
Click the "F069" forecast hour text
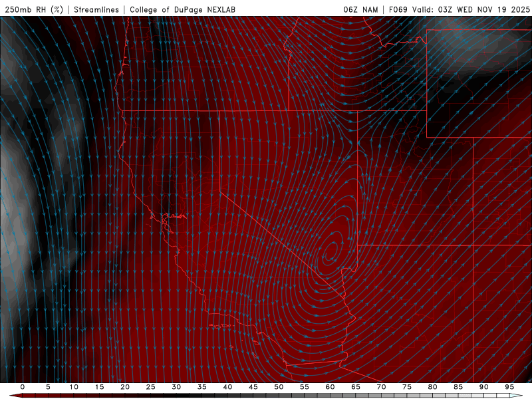pos(398,9)
